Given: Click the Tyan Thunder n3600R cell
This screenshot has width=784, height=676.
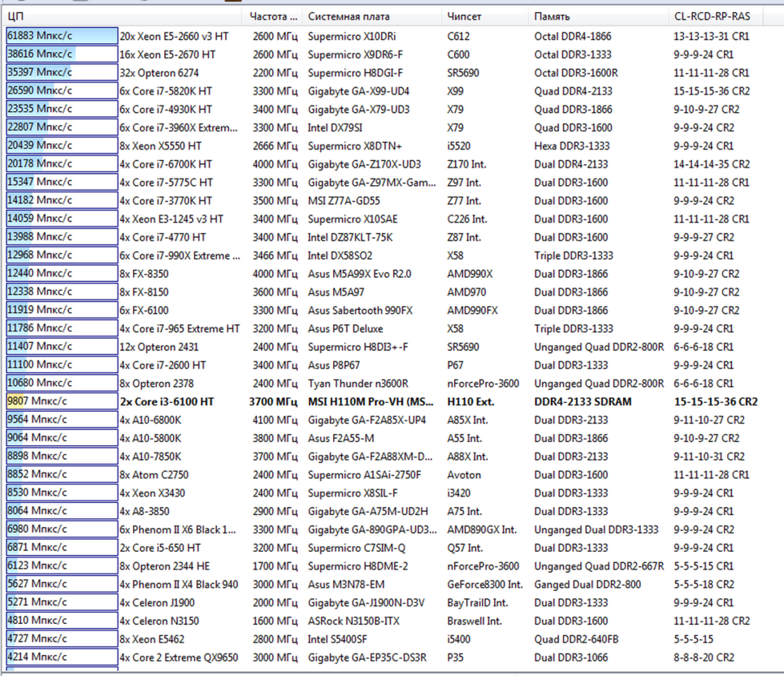Looking at the screenshot, I should (358, 384).
